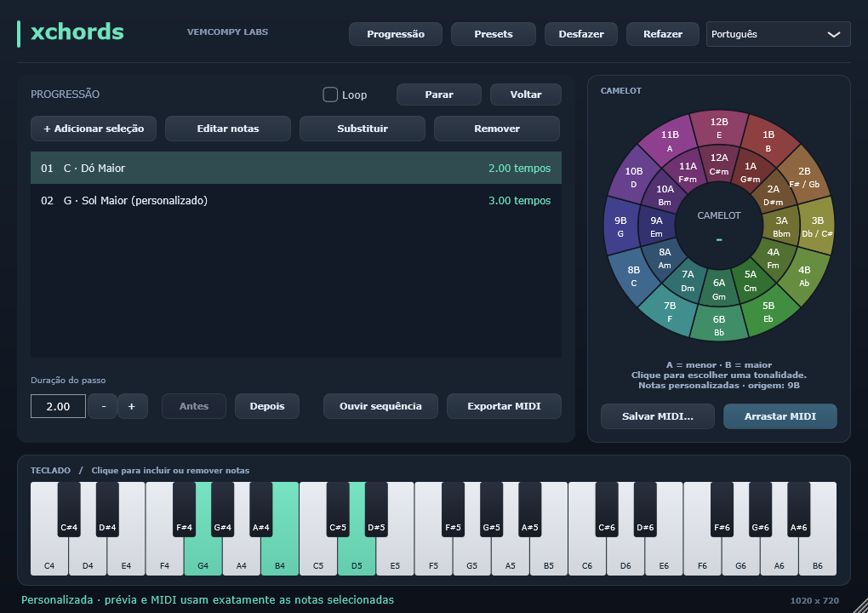The width and height of the screenshot is (868, 613).
Task: Click Editar notas button
Action: click(228, 129)
